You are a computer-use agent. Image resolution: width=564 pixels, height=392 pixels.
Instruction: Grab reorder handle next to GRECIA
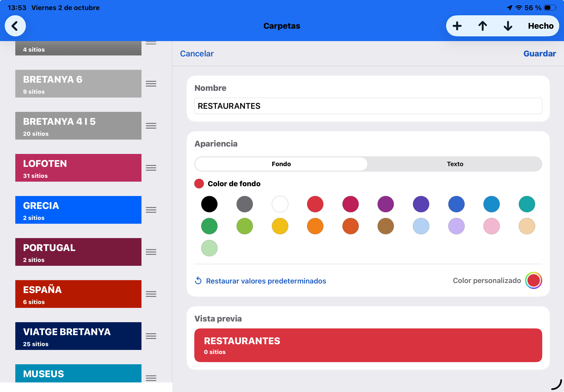[x=151, y=210]
